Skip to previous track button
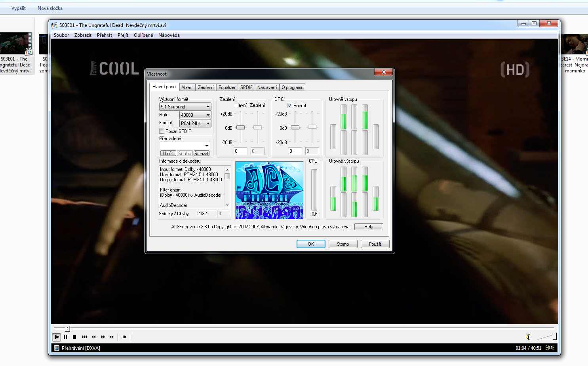The width and height of the screenshot is (588, 366). (x=84, y=337)
